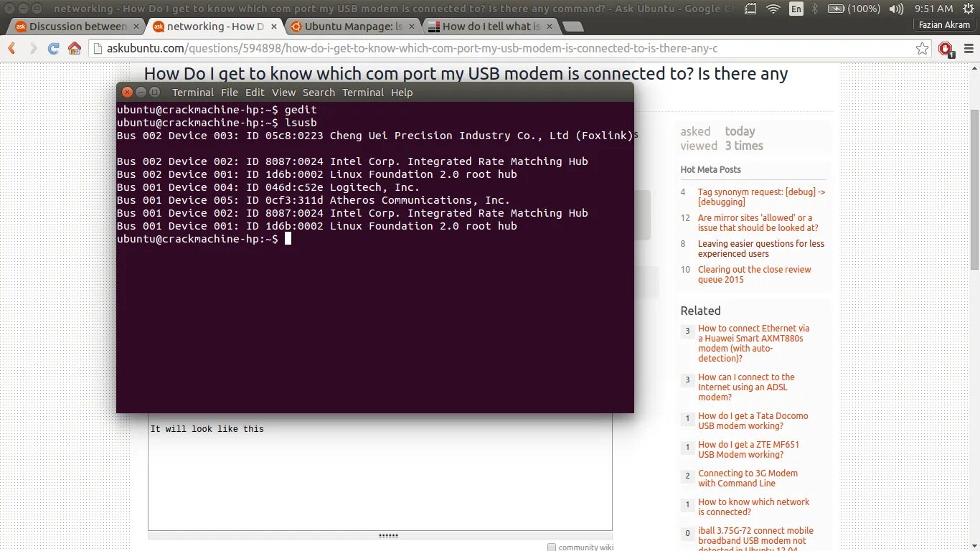Click the 'Related' sidebar heading
980x551 pixels.
700,311
